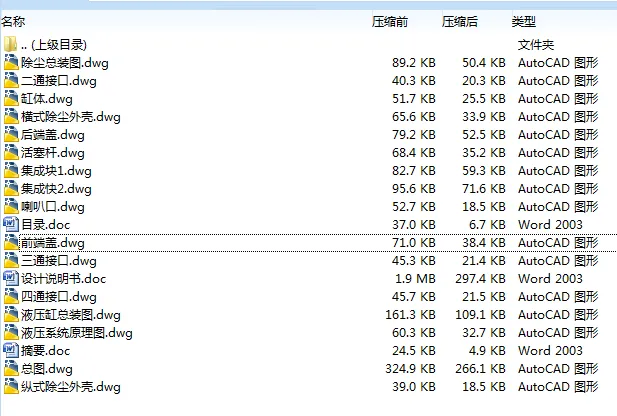Viewport: 617px width, 416px height.
Task: Select the file name 集成块1.dwg
Action: coord(56,170)
